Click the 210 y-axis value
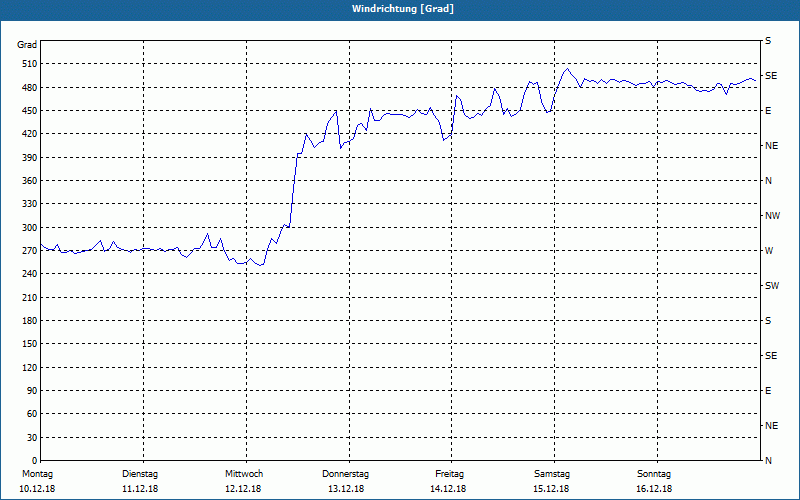The height and width of the screenshot is (500, 800). (30, 297)
